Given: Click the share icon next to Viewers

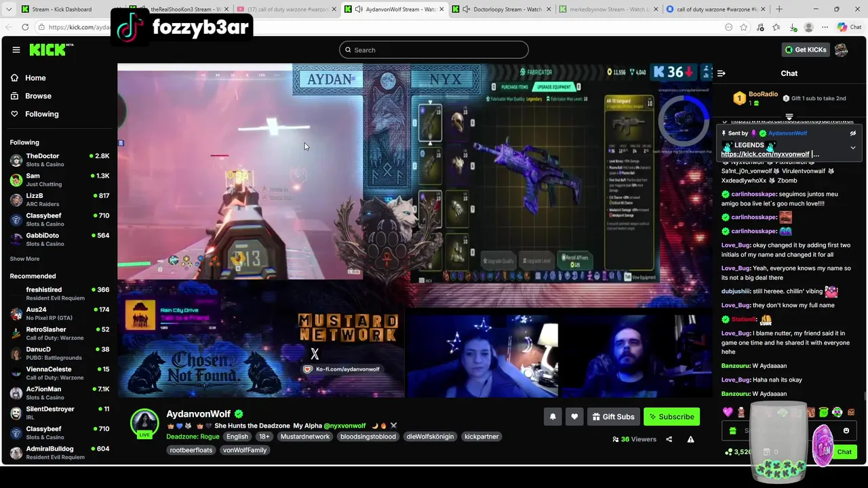Looking at the screenshot, I should (x=669, y=439).
